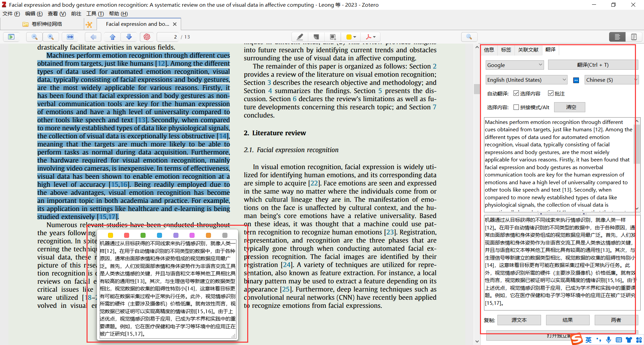The height and width of the screenshot is (345, 644).
Task: Pick the magenta annotation color
Action: [192, 235]
